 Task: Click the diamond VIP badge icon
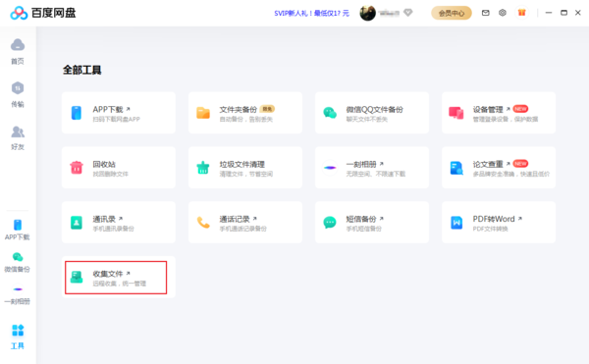[x=408, y=13]
